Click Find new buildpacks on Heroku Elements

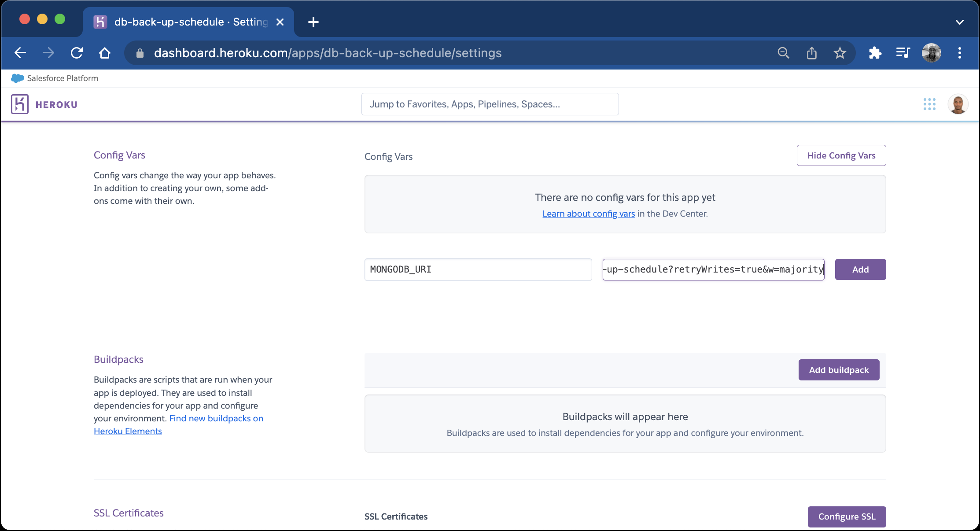click(216, 418)
